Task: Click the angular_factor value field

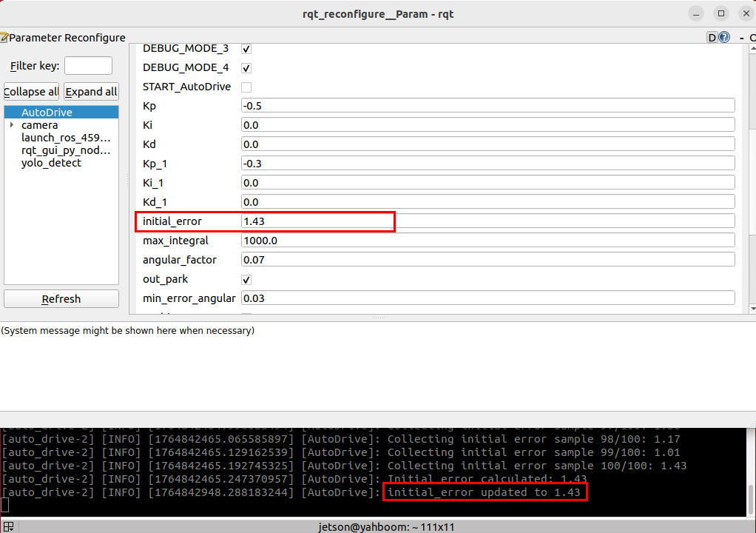Action: click(x=488, y=260)
